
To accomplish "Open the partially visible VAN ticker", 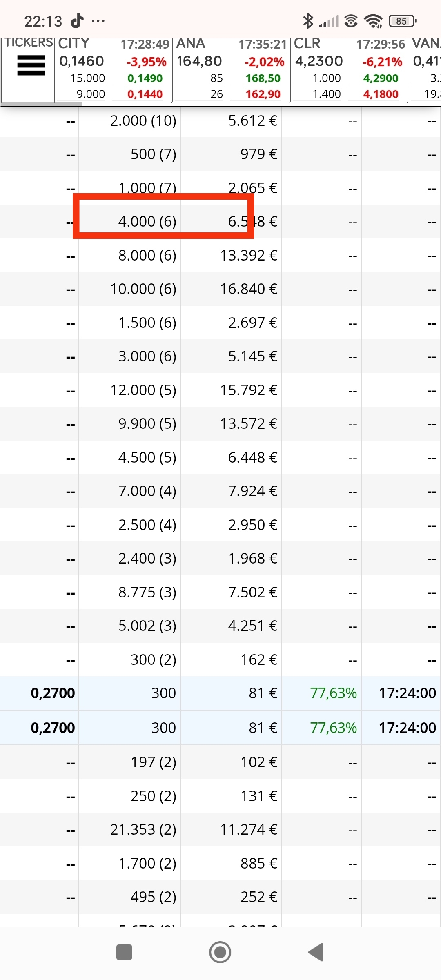I will click(425, 69).
